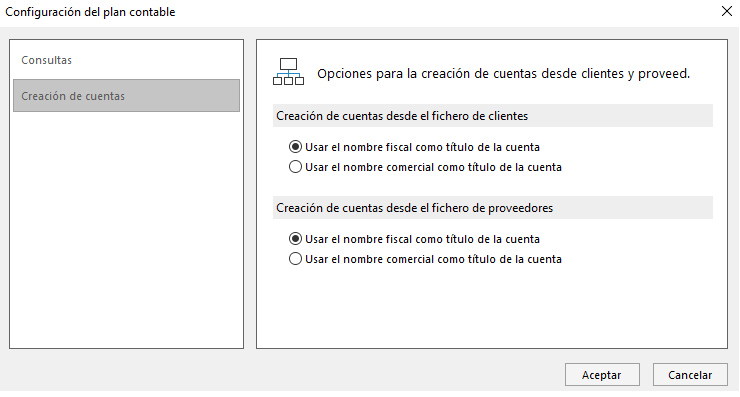Click the proveedores 'nombre comercial' label text
The image size is (740, 397).
click(x=433, y=259)
